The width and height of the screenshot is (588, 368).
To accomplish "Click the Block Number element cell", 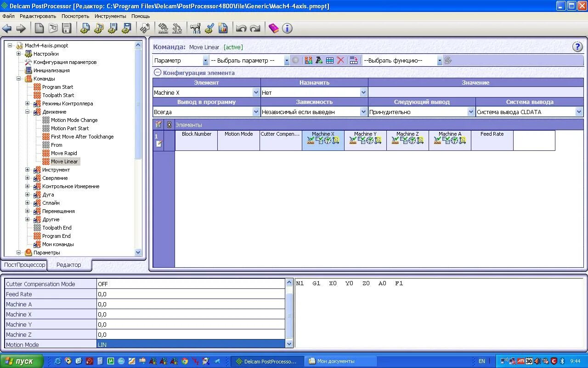I will [x=197, y=140].
